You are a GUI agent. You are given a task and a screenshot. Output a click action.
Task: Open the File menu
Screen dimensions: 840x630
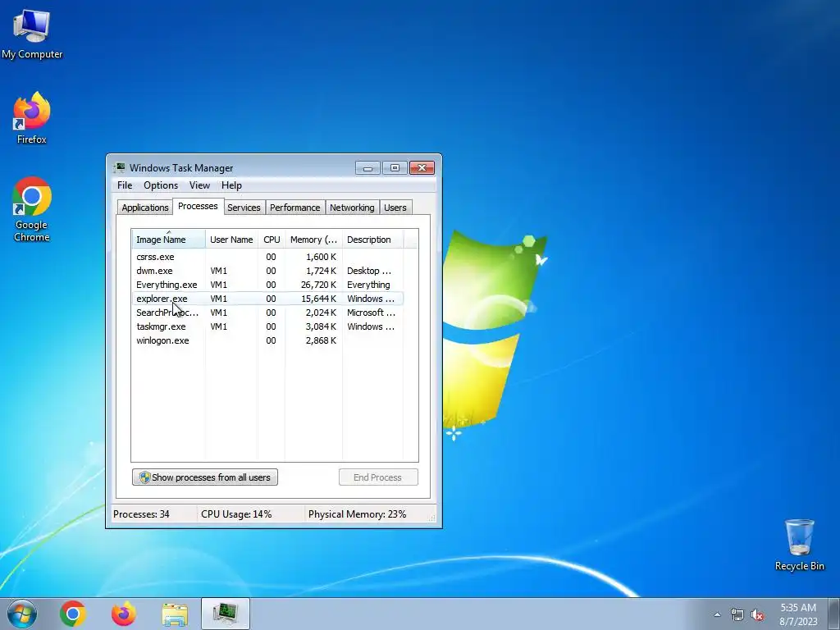tap(125, 185)
